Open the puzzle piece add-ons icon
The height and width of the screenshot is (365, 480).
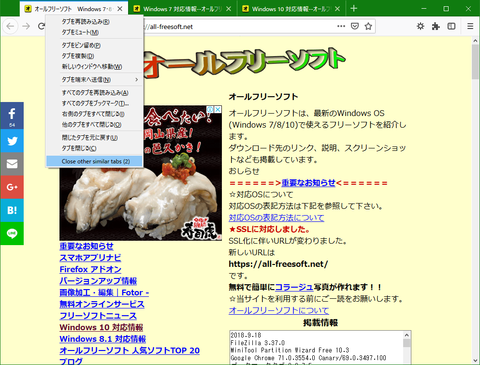[436, 26]
